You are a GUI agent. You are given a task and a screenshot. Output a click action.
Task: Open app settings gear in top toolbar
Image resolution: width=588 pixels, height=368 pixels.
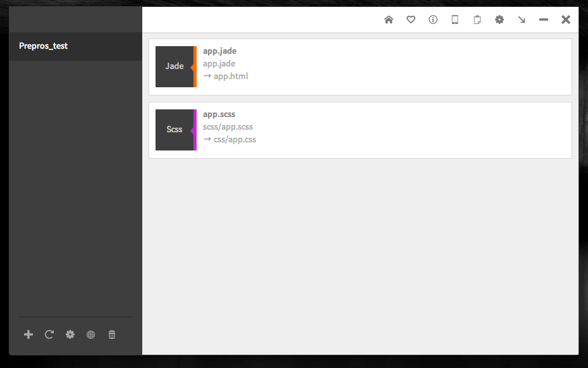coord(499,20)
